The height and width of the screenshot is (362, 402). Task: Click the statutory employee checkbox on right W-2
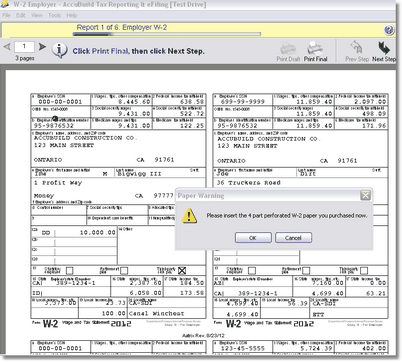[252, 270]
